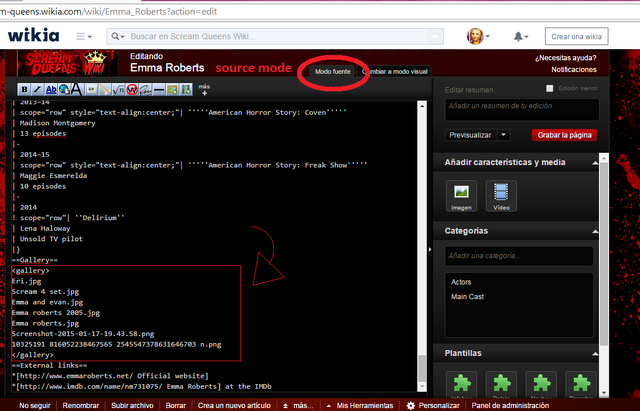This screenshot has height=411, width=640.
Task: Click the add image toolbar icon
Action: [x=172, y=89]
